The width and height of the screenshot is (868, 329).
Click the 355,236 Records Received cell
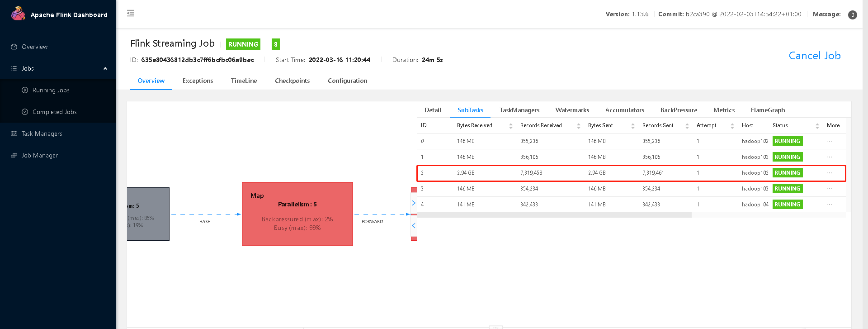click(x=529, y=141)
